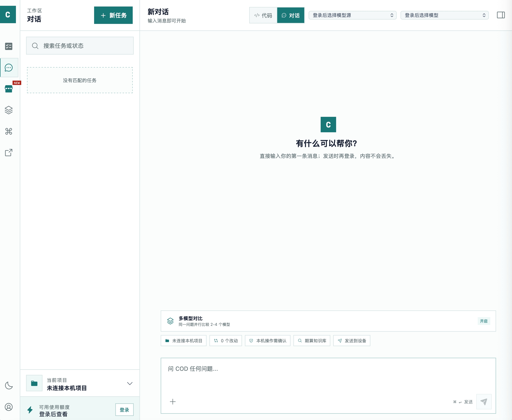Open the chat bubble sidebar icon
Viewport: 512px width, 420px height.
9,68
